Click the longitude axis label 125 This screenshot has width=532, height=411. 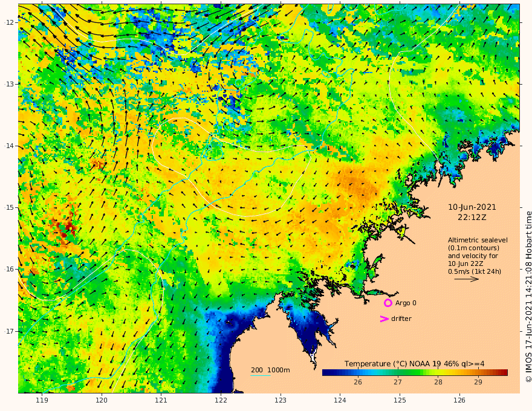point(400,401)
